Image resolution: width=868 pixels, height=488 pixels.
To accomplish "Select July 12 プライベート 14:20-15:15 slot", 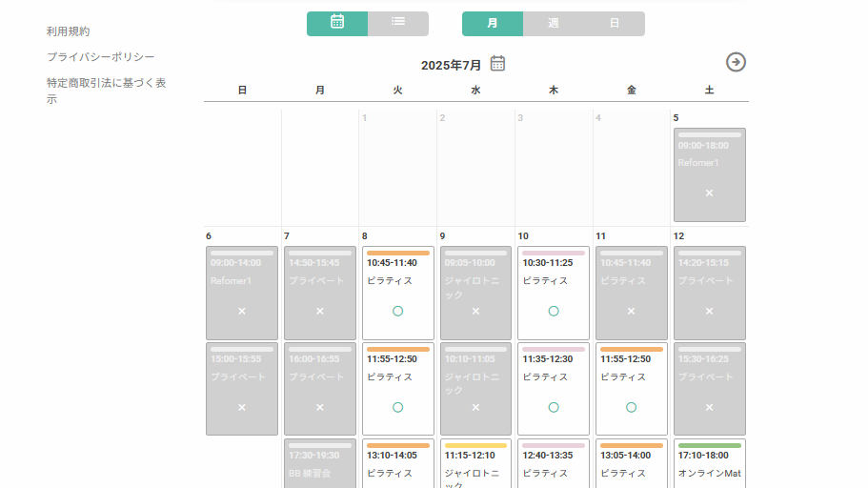I will [709, 293].
